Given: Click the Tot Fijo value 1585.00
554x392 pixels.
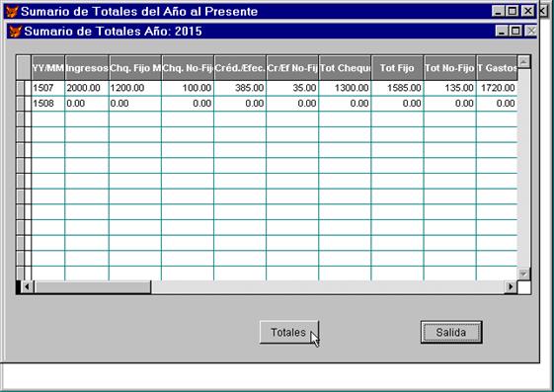Looking at the screenshot, I should [397, 88].
